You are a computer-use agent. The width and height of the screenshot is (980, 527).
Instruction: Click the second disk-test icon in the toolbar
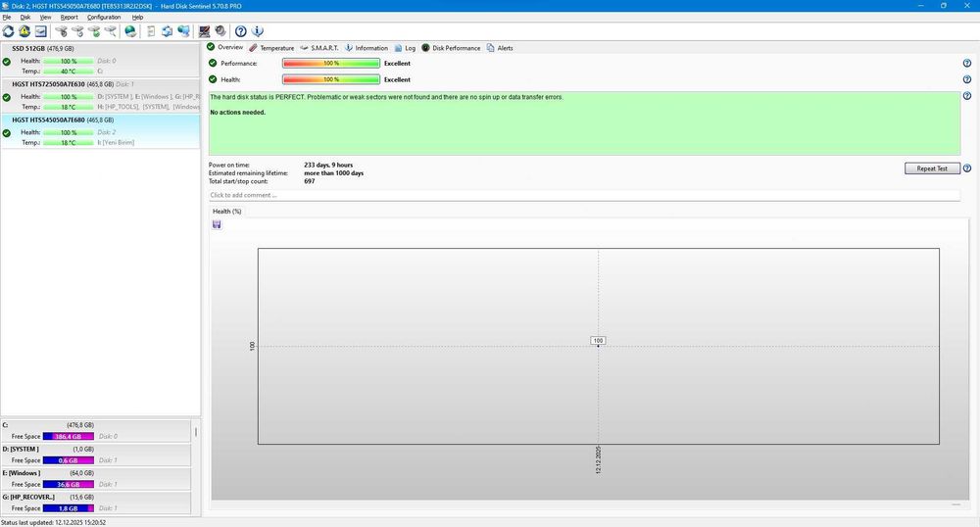[77, 31]
